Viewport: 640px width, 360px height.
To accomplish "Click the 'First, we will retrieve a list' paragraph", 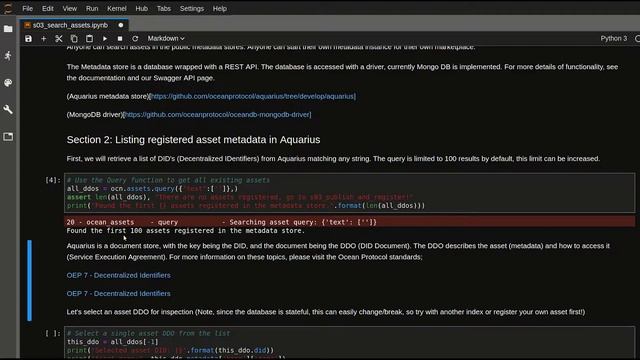I will (333, 159).
